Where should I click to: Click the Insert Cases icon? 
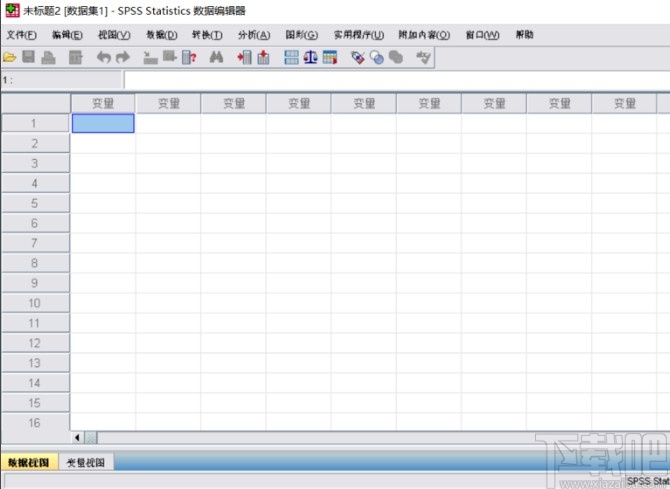(244, 57)
